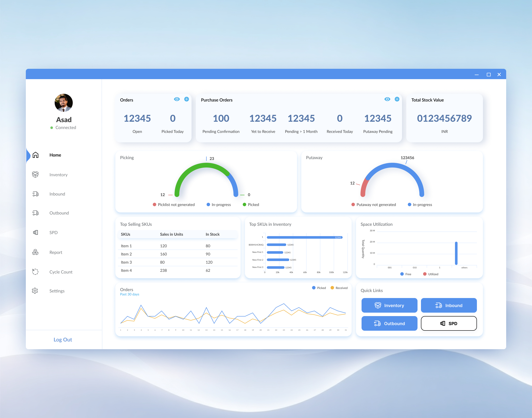Select the Cycle Count icon

[x=35, y=272]
